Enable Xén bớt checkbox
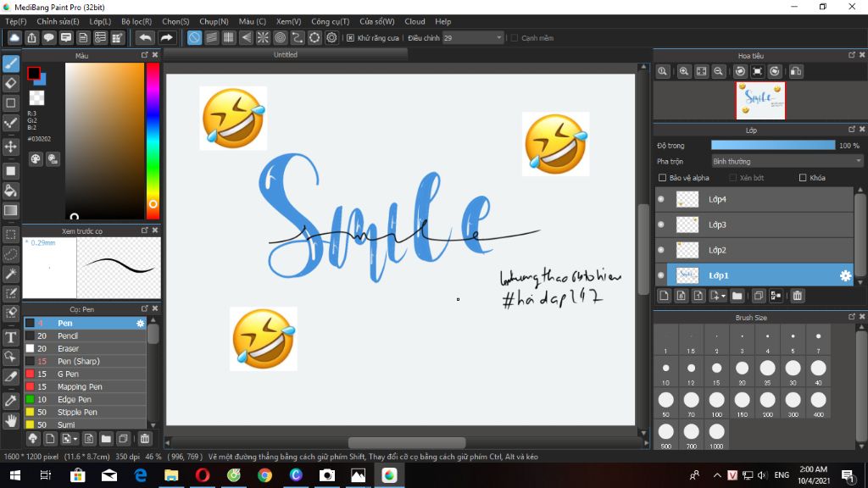The image size is (868, 488). [x=733, y=178]
